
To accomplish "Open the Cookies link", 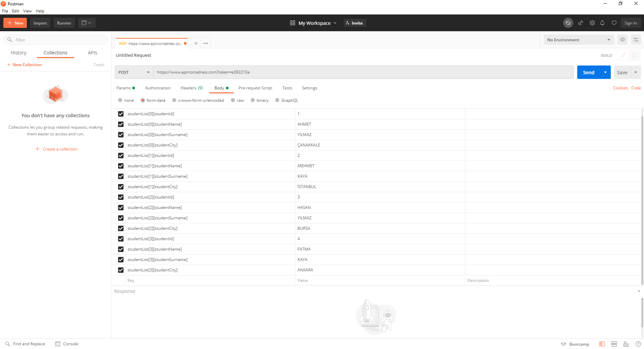I will click(620, 88).
